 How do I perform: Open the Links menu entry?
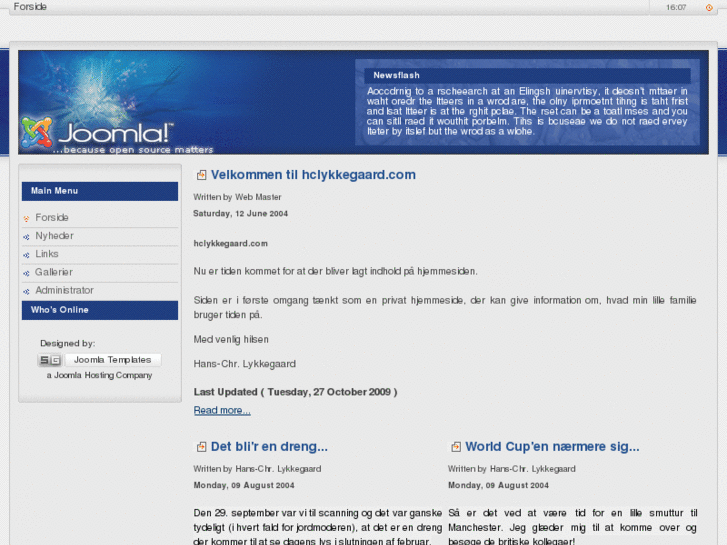pos(47,254)
